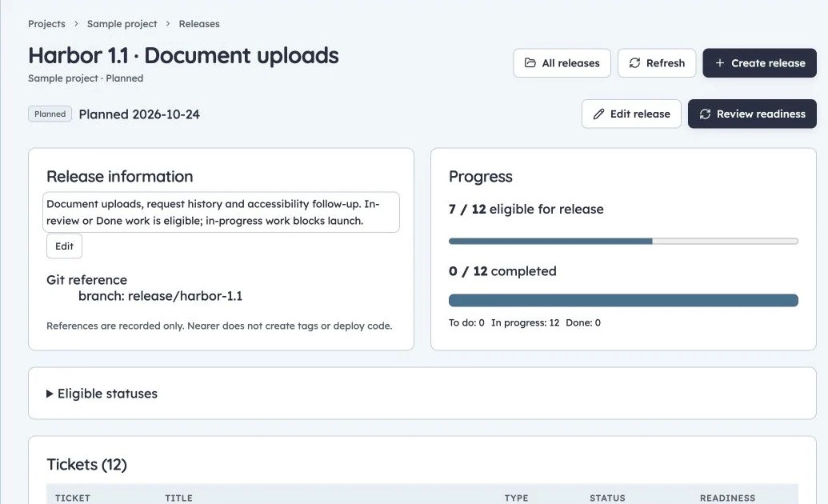Click the TICKET column header
The height and width of the screenshot is (504, 828).
(73, 498)
